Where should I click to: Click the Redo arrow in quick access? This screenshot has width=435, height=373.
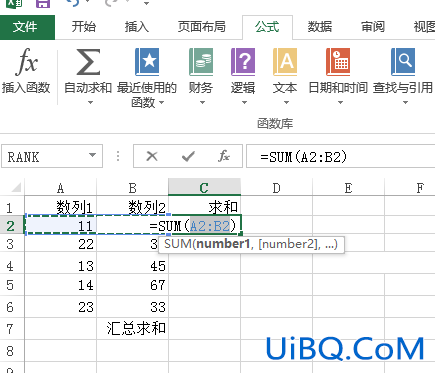(112, 3)
